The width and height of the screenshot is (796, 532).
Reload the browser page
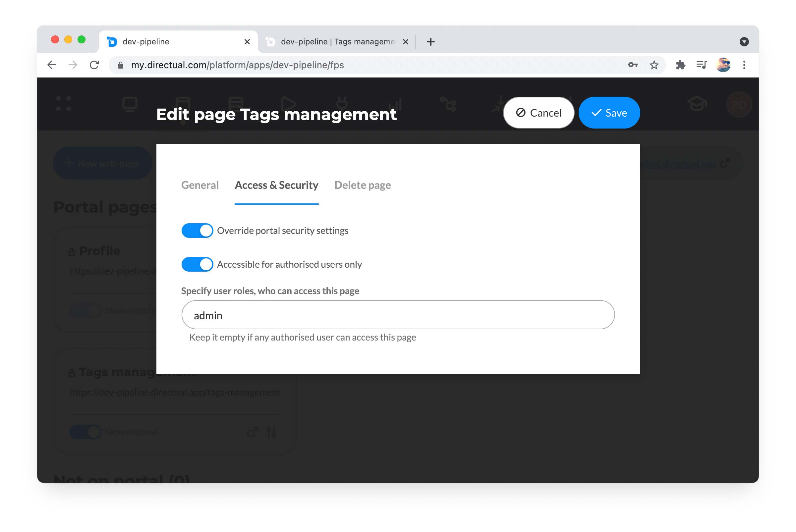click(94, 65)
